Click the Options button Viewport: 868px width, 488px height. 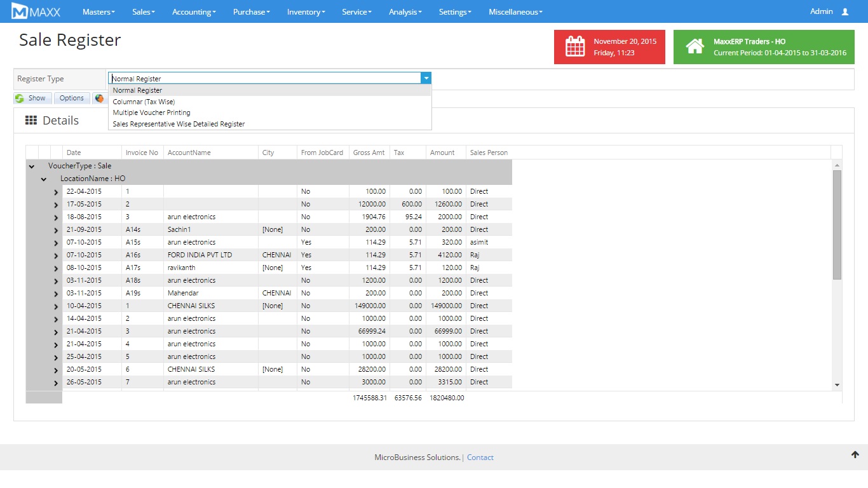click(72, 98)
